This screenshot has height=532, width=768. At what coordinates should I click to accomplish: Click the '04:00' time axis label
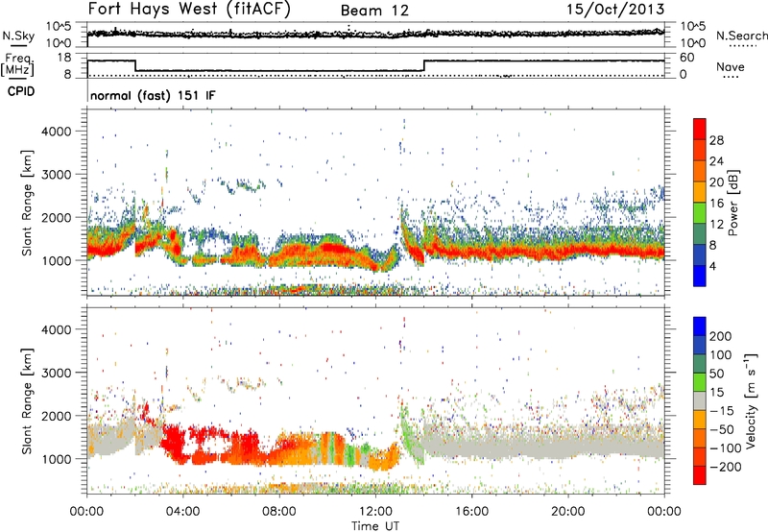click(183, 512)
